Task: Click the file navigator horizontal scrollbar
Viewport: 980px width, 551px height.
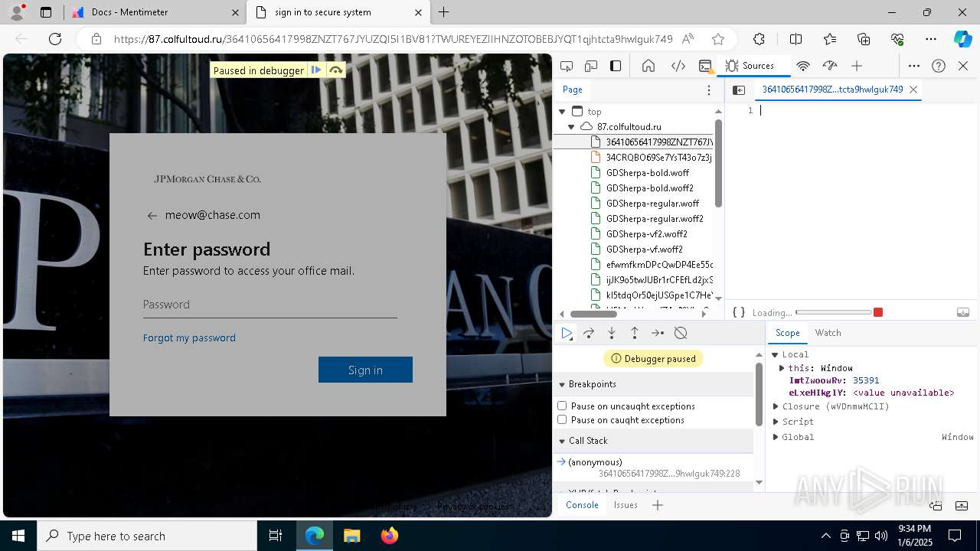Action: click(x=593, y=314)
